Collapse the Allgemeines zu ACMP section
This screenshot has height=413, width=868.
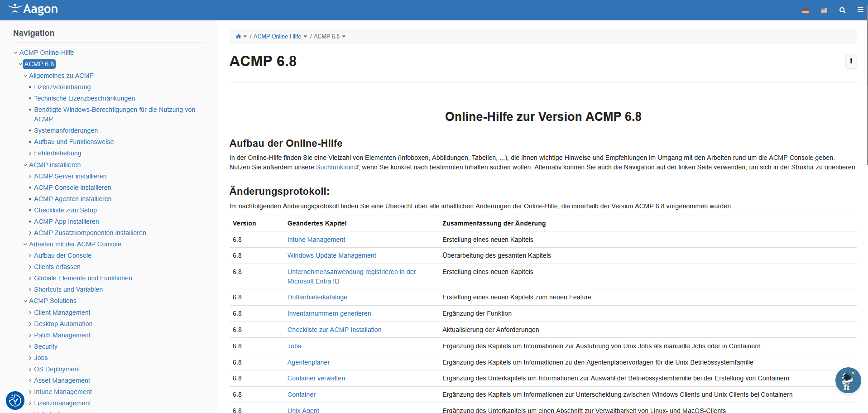tap(25, 76)
